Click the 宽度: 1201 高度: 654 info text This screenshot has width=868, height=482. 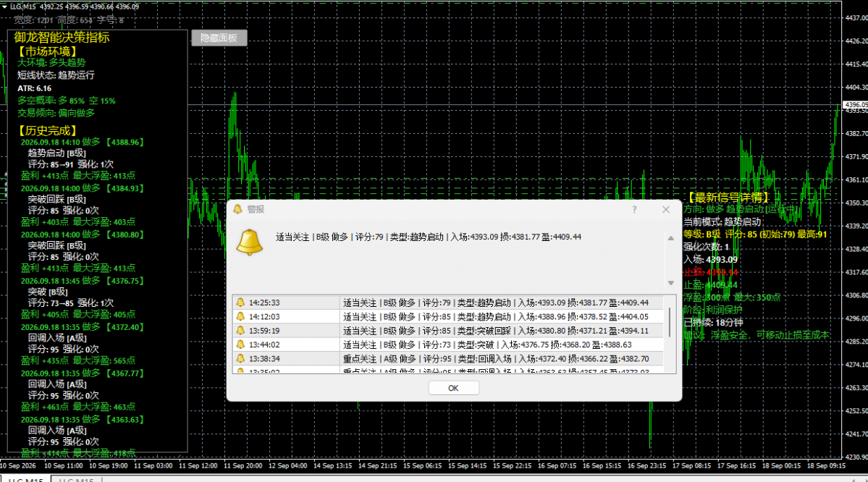(69, 20)
